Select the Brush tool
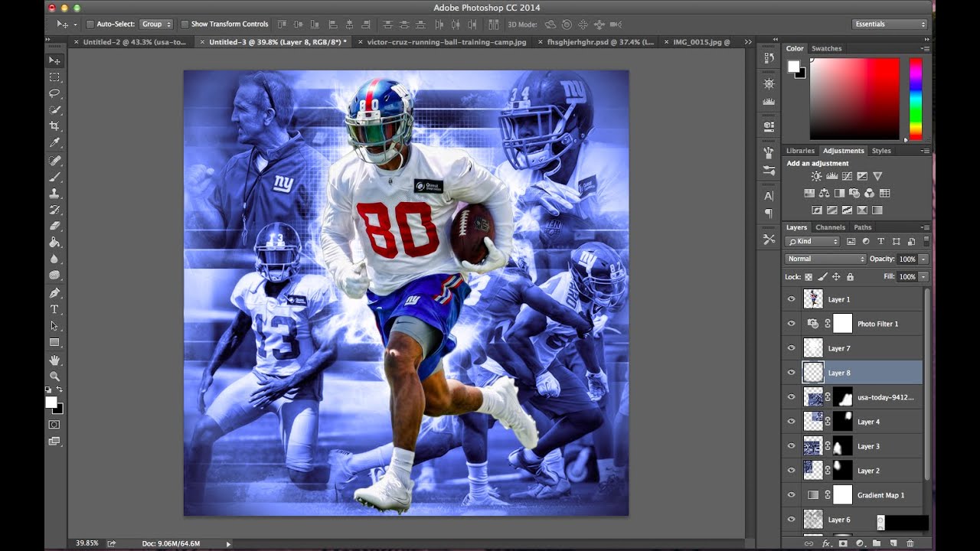Viewport: 980px width, 551px height. 54,177
